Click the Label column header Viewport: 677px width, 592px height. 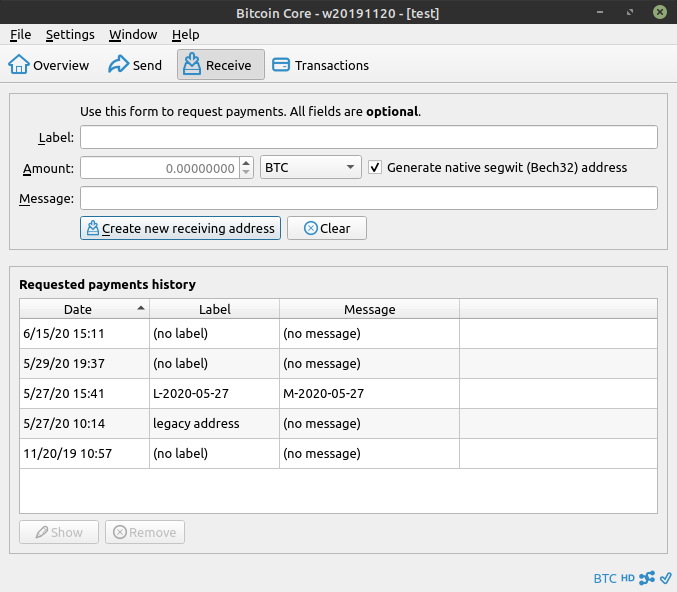tap(215, 309)
